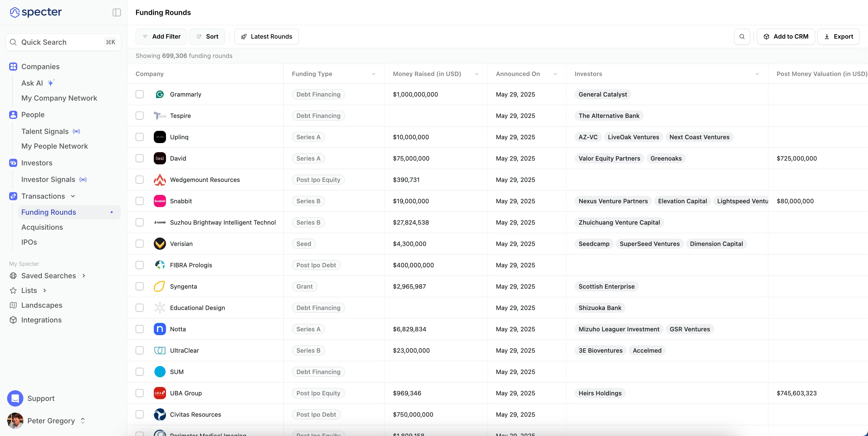Click the Investor Signals broadcast icon
Image resolution: width=868 pixels, height=436 pixels.
point(83,179)
